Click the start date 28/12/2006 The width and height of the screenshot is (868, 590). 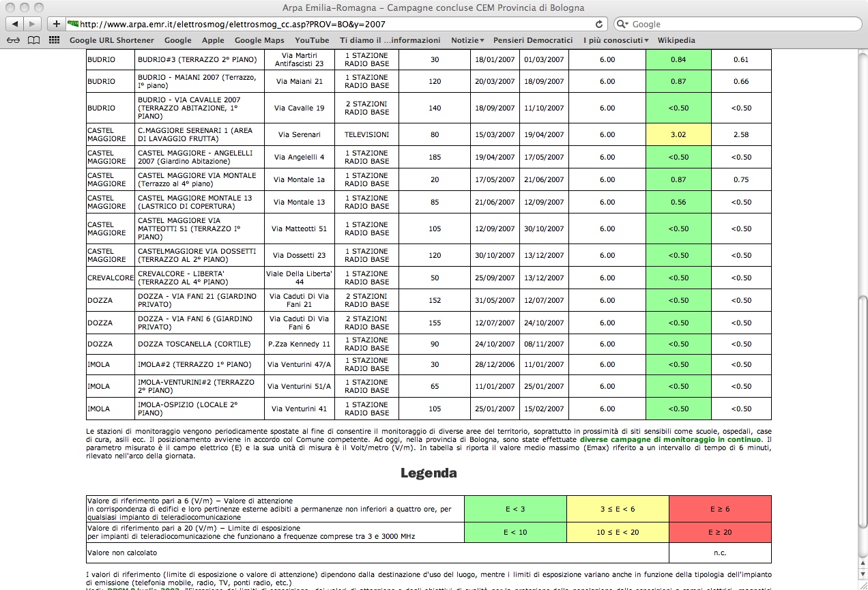tap(495, 364)
